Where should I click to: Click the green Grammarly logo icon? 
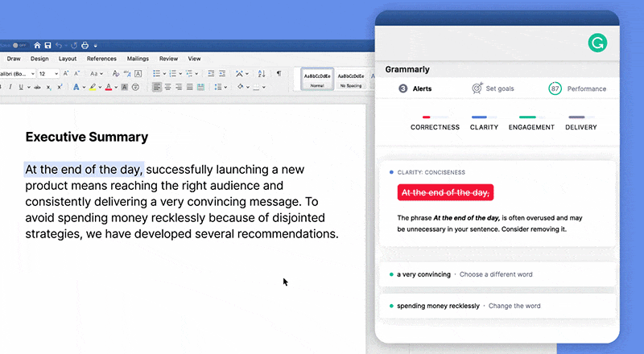point(597,43)
